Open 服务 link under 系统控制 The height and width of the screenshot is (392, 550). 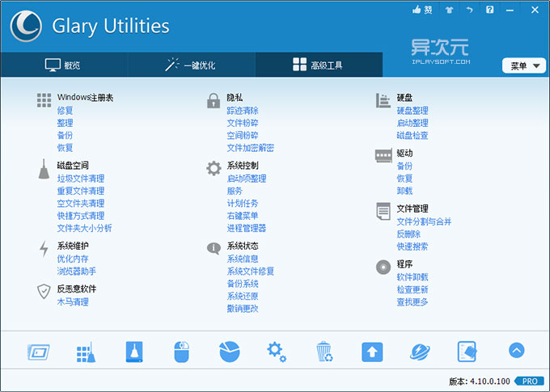coord(235,191)
